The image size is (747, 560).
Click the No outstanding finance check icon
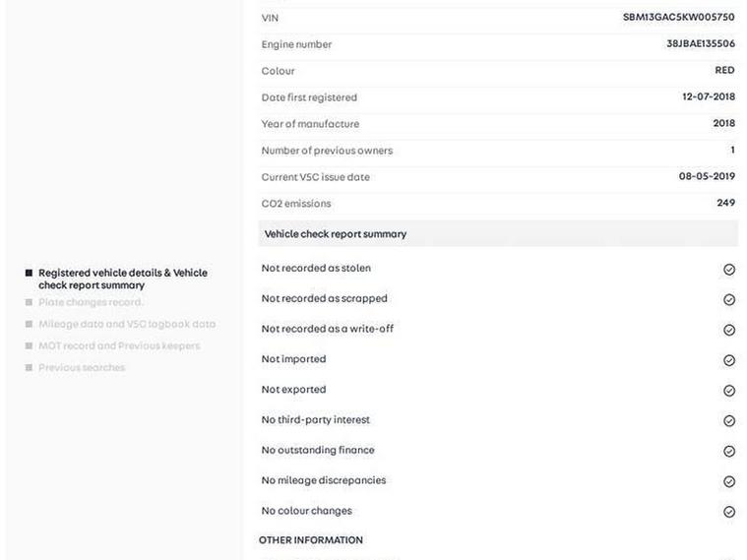click(729, 452)
